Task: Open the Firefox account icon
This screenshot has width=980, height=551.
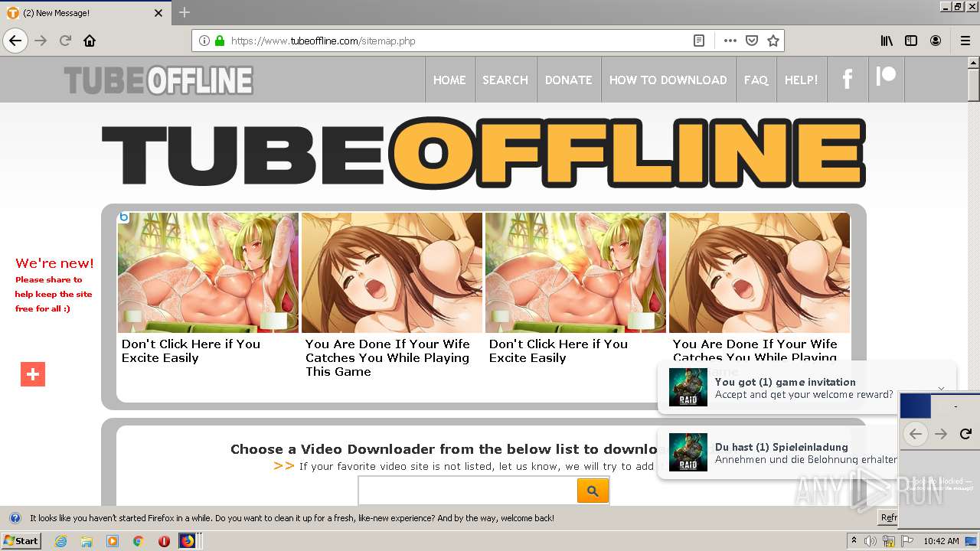Action: coord(936,41)
